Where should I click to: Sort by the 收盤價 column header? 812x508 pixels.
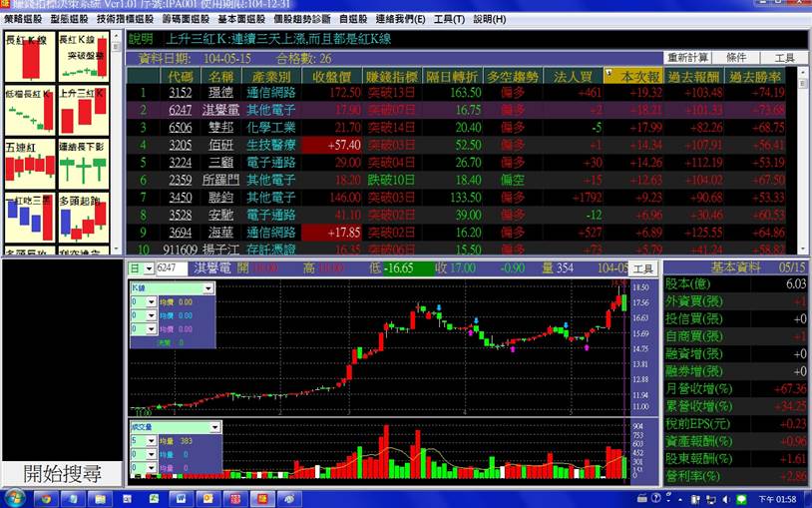pyautogui.click(x=332, y=77)
